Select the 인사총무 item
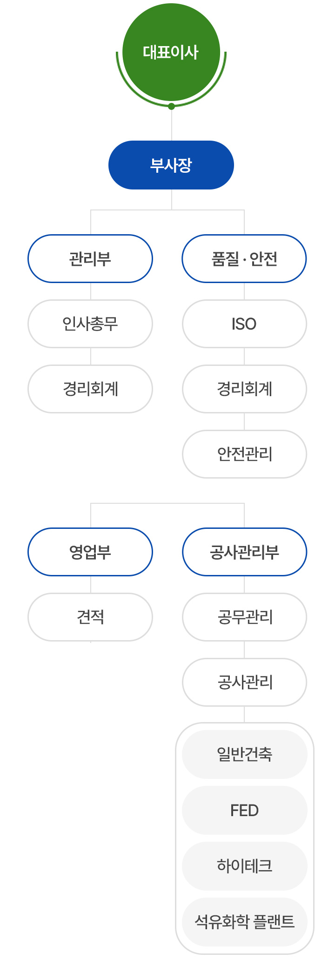This screenshot has width=335, height=980. pos(90,324)
